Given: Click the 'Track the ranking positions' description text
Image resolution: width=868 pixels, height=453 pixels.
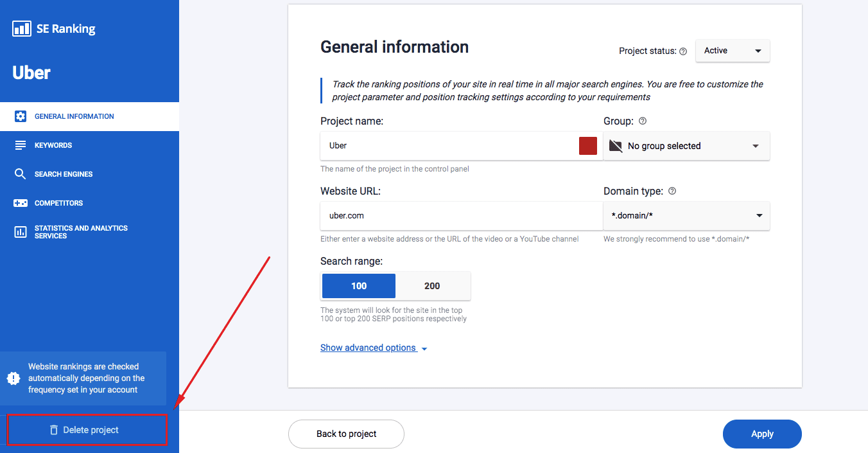Looking at the screenshot, I should (548, 91).
